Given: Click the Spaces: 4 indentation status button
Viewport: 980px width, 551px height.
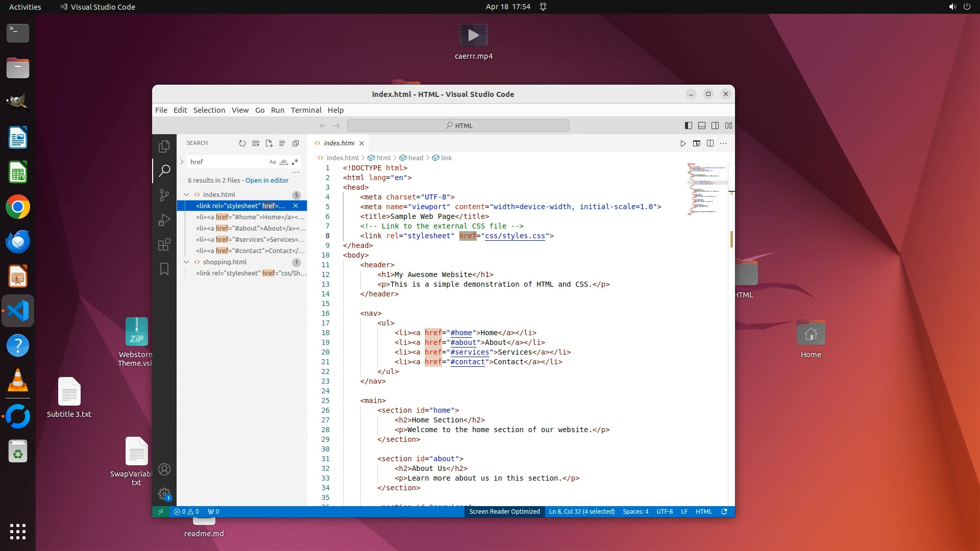Looking at the screenshot, I should click(635, 511).
